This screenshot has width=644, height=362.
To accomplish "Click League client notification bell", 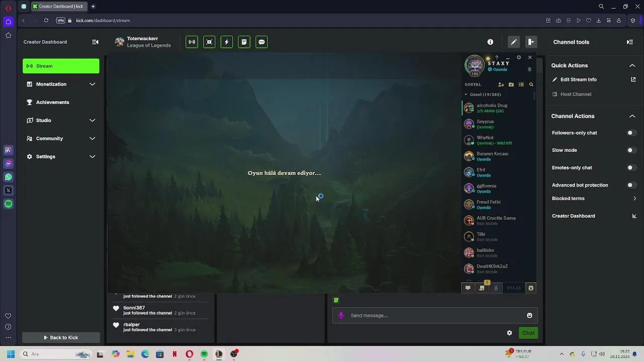I will pos(529,69).
